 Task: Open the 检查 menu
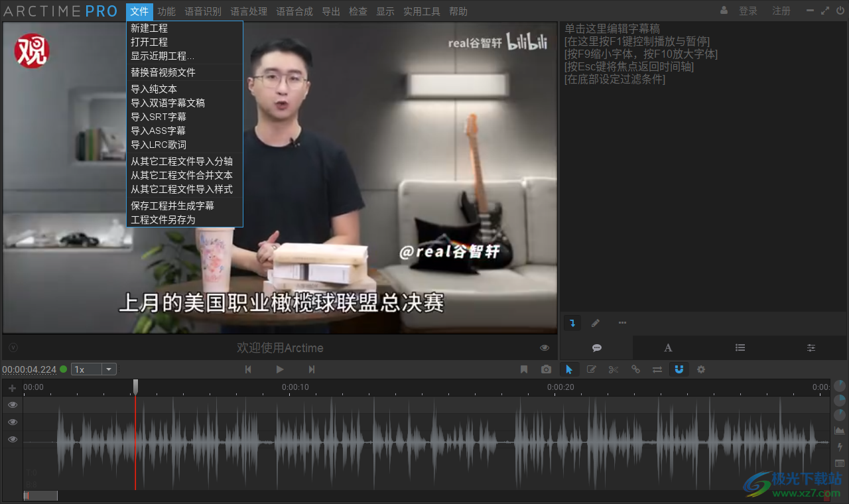(x=358, y=11)
